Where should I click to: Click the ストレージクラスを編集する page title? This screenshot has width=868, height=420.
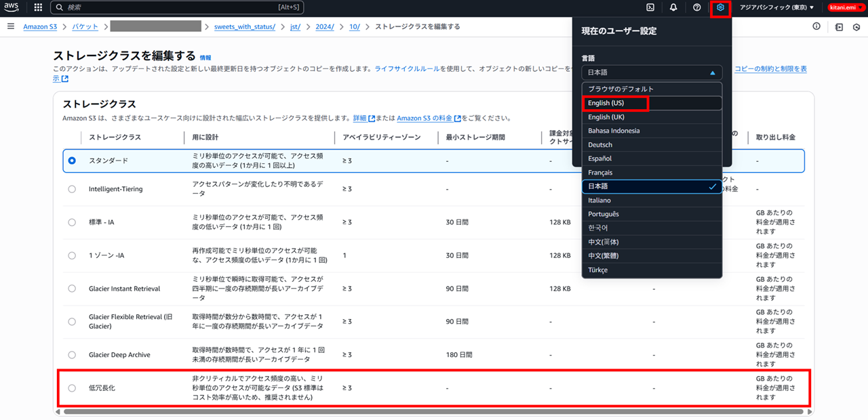tap(124, 56)
